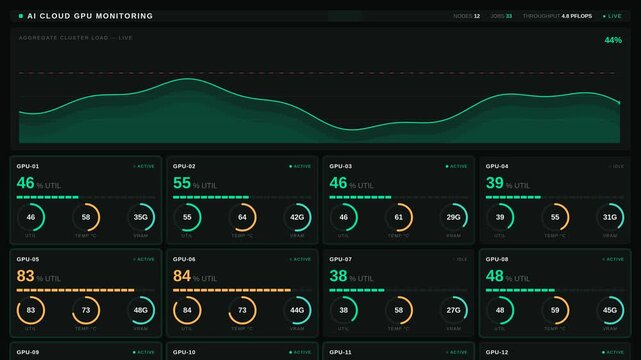Open the GPU-06 VRAM ring showing 44G
The height and width of the screenshot is (360, 641).
click(297, 310)
